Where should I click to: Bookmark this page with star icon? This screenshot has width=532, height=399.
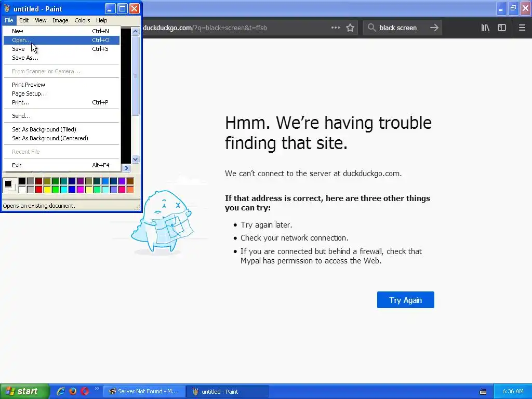[350, 28]
